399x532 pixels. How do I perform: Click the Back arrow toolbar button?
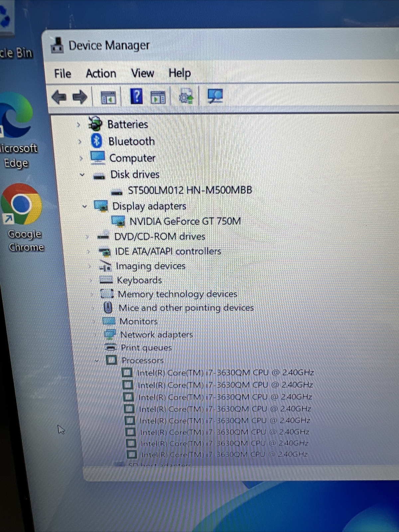(x=59, y=97)
